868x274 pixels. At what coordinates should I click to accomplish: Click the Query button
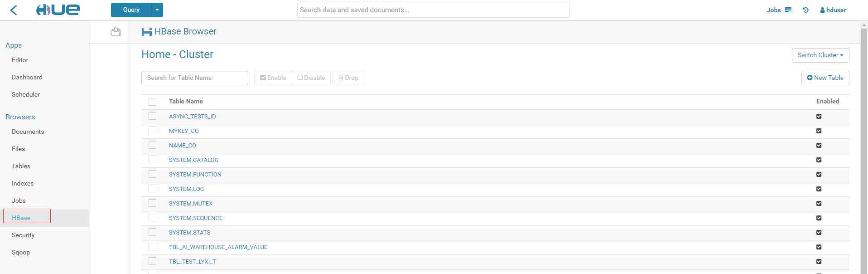(131, 10)
